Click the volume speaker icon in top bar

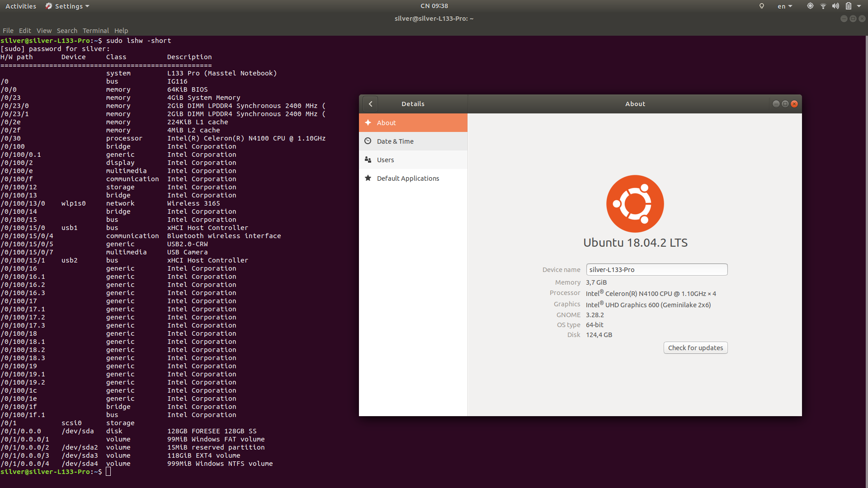click(x=835, y=6)
